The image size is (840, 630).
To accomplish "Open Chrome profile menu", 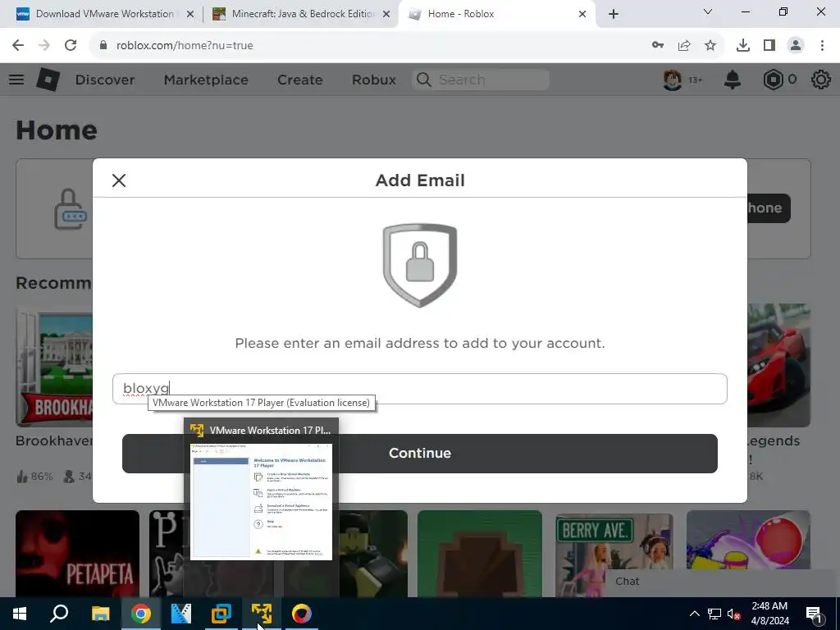I will point(796,46).
